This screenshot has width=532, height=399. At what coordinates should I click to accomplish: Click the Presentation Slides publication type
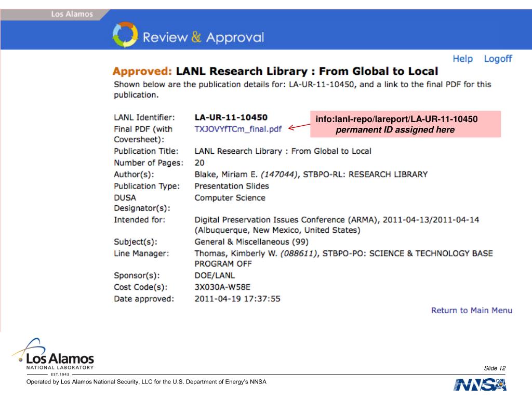point(231,186)
